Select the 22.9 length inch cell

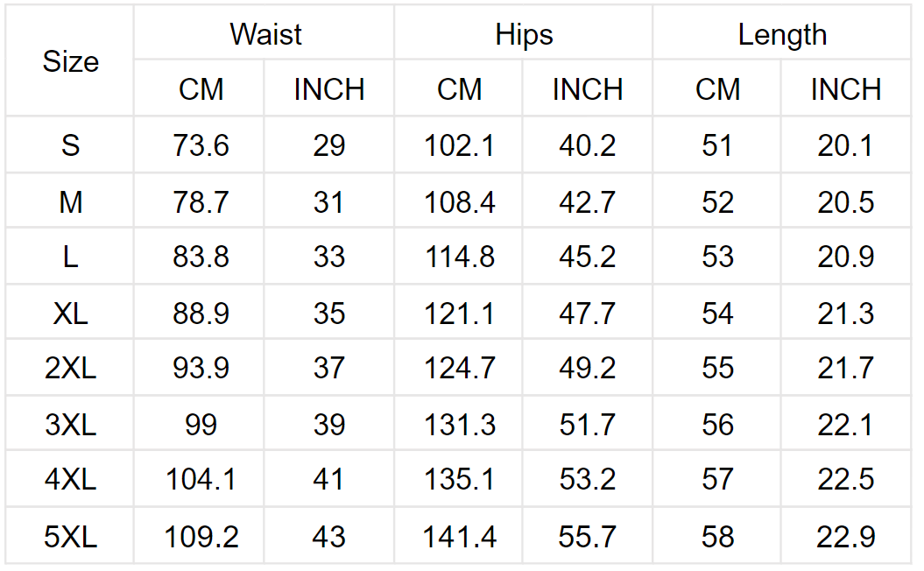(846, 536)
